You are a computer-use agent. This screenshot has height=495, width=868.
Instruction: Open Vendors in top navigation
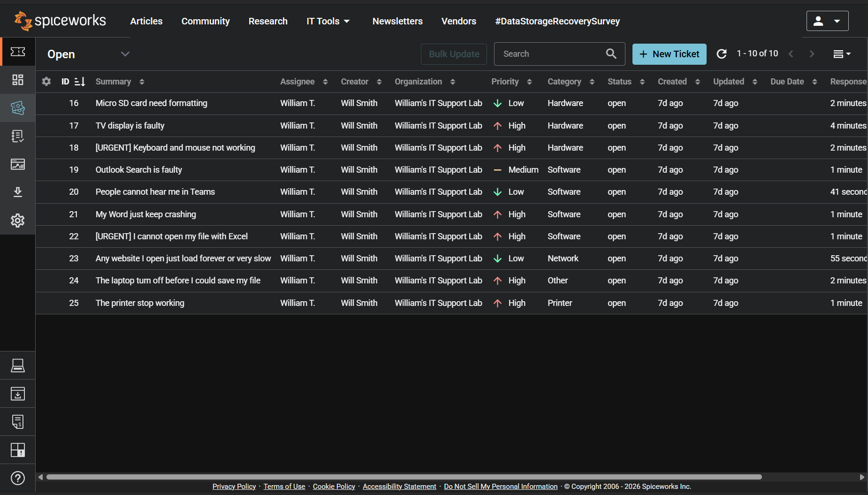click(458, 21)
